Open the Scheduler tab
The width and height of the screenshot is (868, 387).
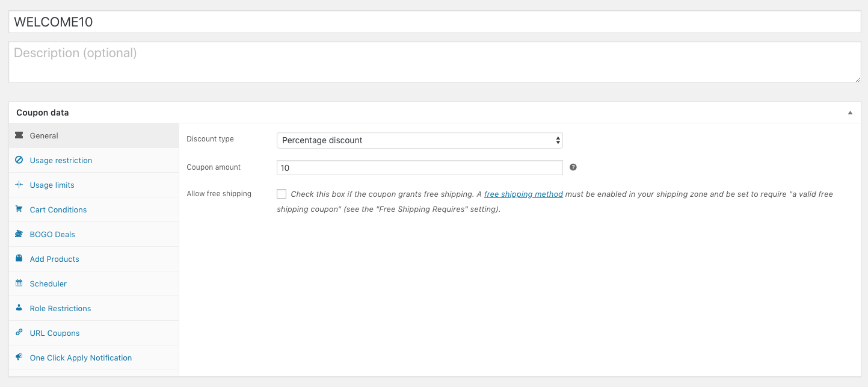(x=48, y=284)
